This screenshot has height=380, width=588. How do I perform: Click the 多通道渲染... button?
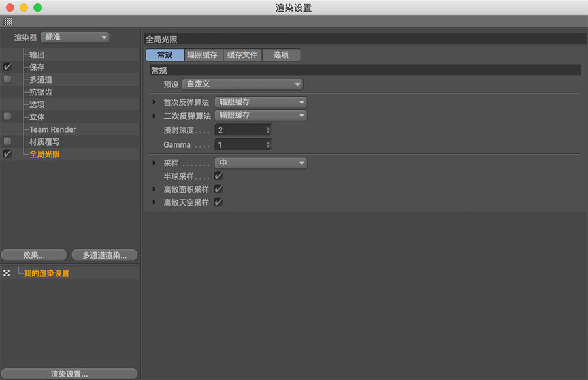(105, 255)
